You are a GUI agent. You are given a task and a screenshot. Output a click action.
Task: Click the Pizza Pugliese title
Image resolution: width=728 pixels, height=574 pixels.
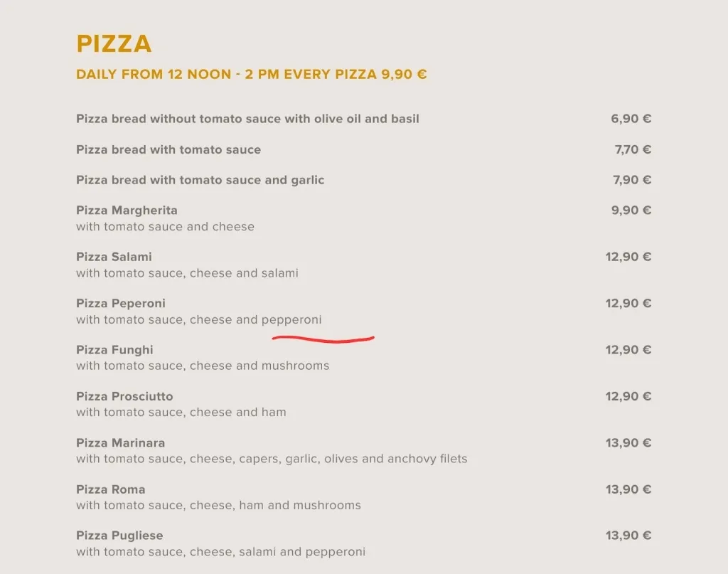(119, 536)
